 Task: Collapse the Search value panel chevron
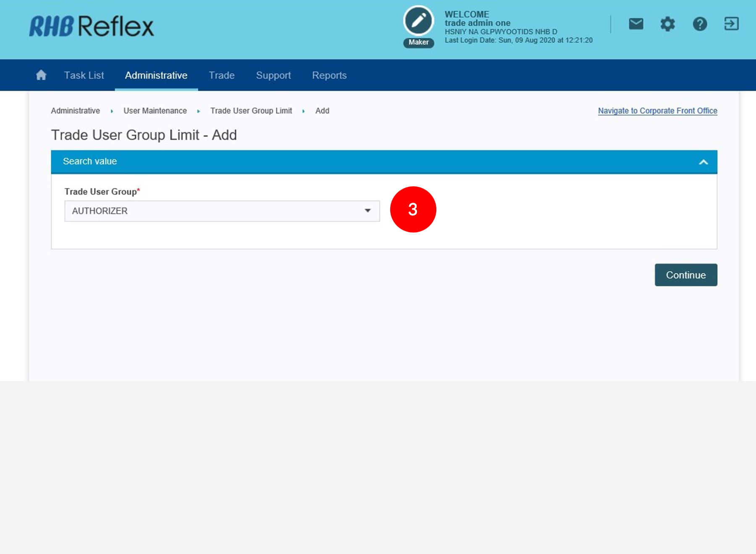point(703,162)
